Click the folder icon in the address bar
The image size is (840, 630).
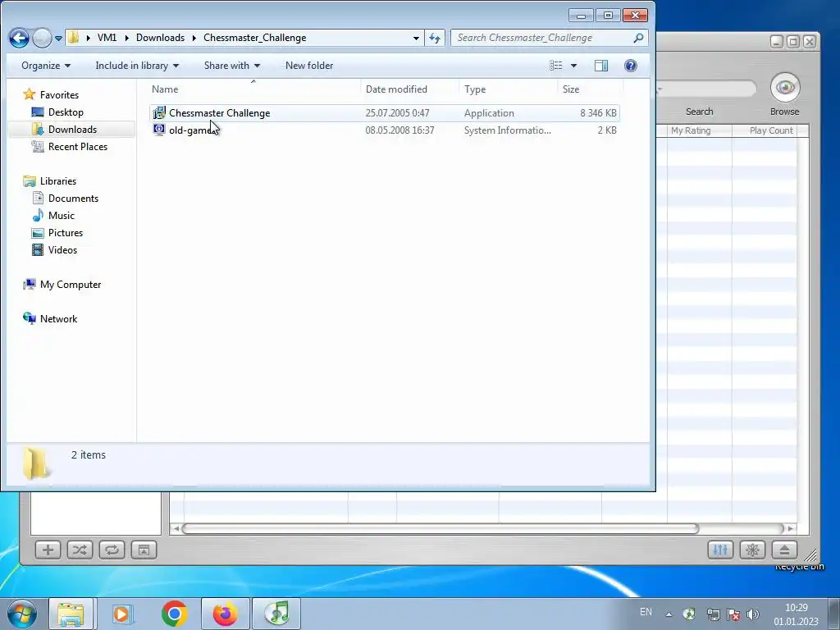pyautogui.click(x=73, y=38)
